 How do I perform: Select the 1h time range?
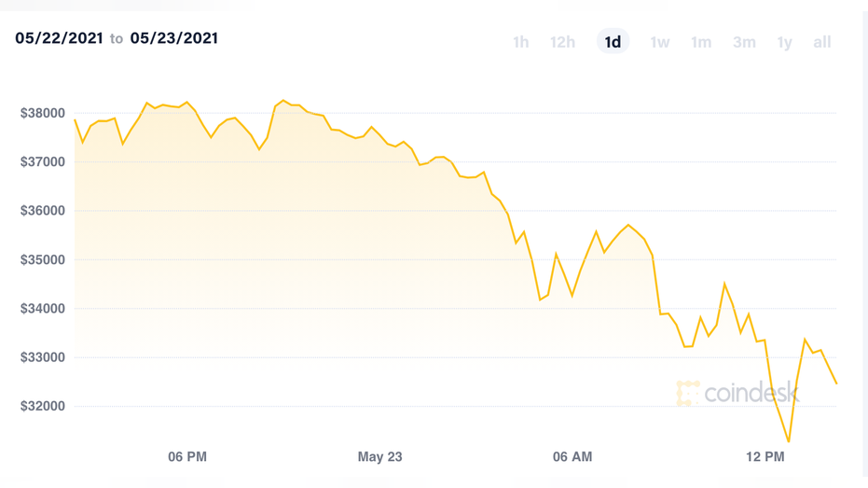point(520,42)
